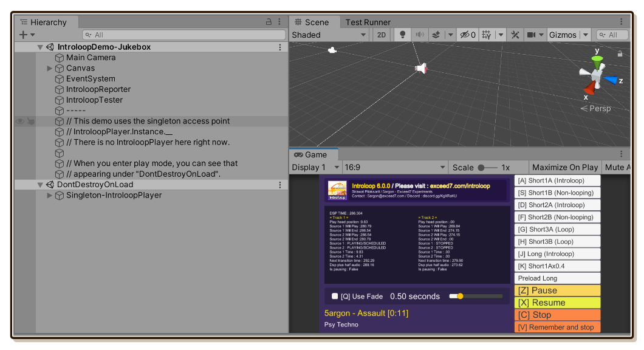
Task: Expand the Canvas object
Action: pos(49,68)
